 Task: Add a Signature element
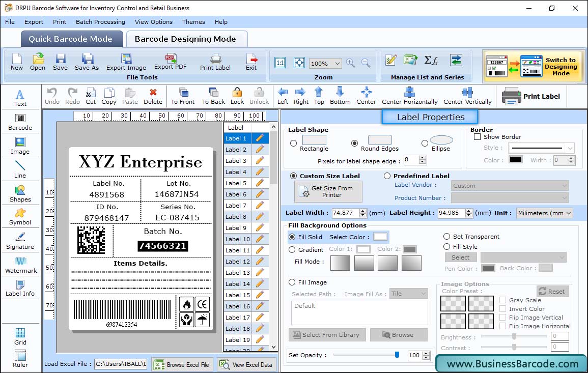pos(20,241)
